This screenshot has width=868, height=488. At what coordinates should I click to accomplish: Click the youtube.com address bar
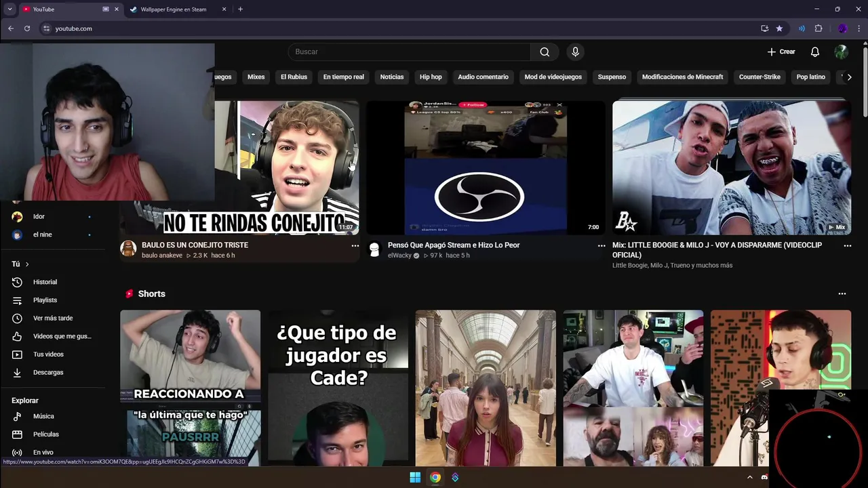(400, 28)
